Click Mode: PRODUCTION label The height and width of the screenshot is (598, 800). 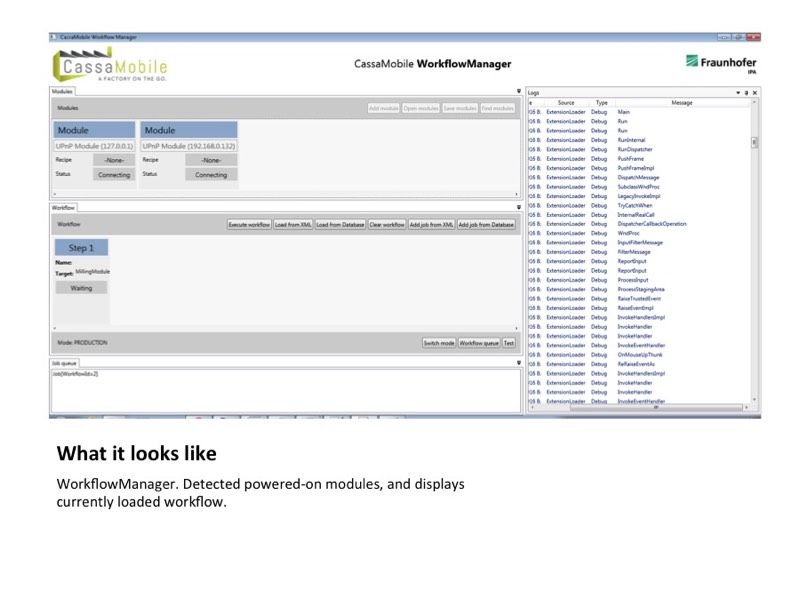pyautogui.click(x=82, y=343)
